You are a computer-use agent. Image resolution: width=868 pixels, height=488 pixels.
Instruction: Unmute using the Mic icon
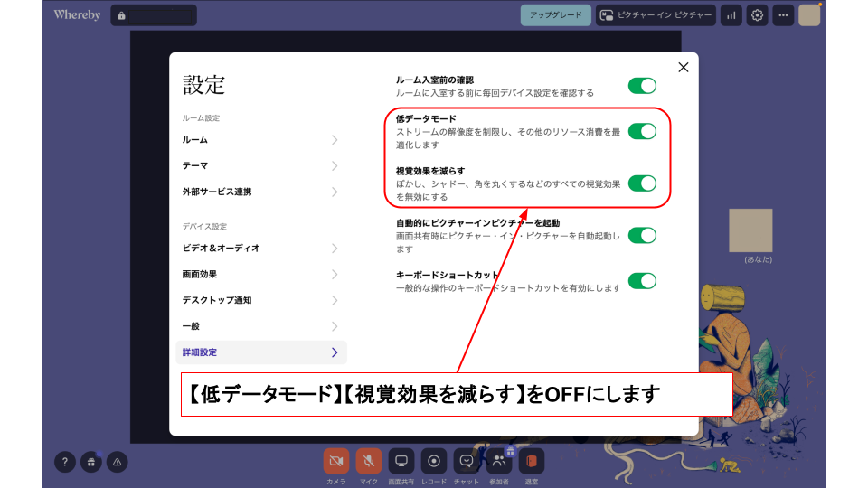pos(369,461)
